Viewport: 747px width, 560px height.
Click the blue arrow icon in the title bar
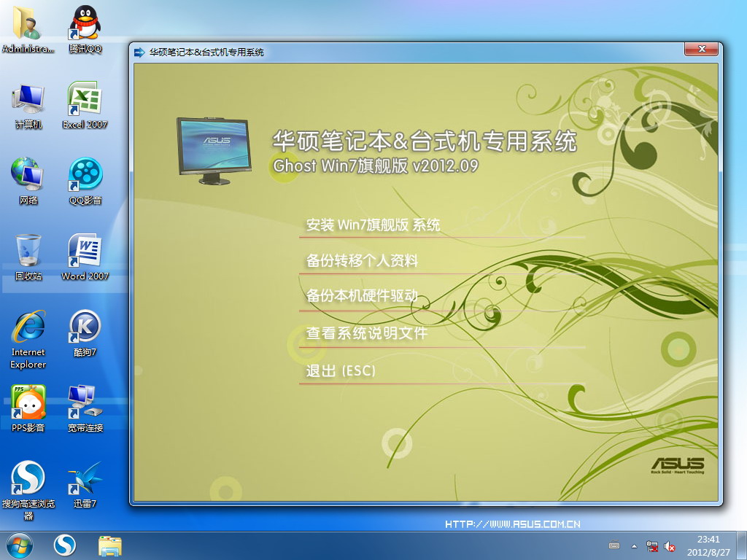(x=139, y=52)
